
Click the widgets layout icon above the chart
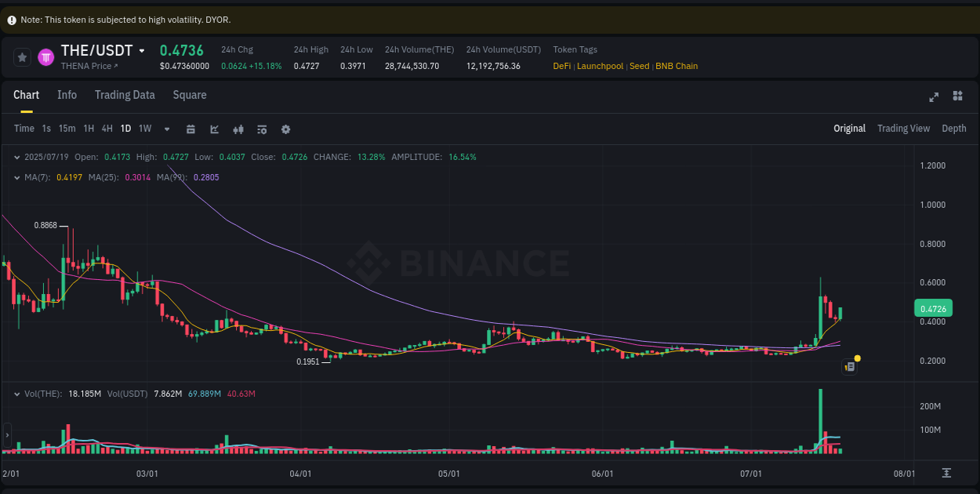point(957,96)
